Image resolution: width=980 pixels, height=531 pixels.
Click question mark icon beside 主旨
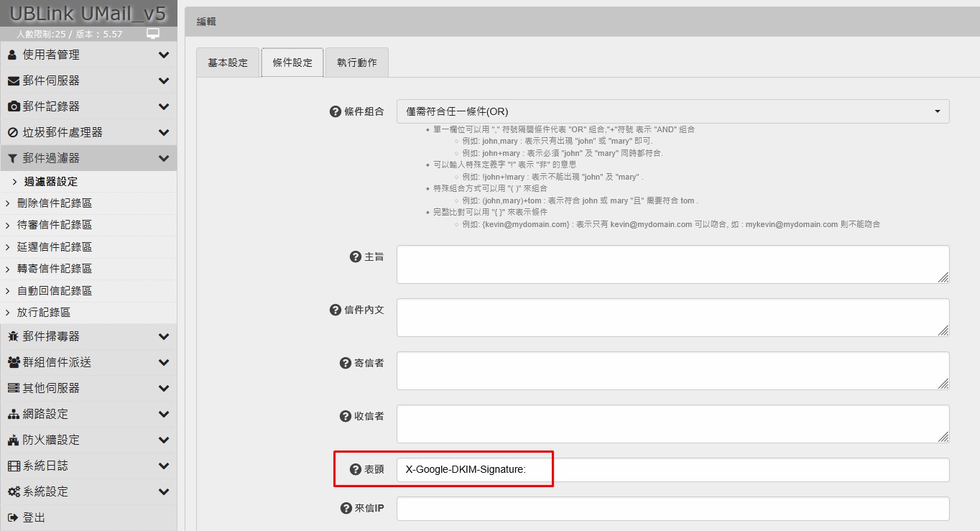tap(355, 257)
